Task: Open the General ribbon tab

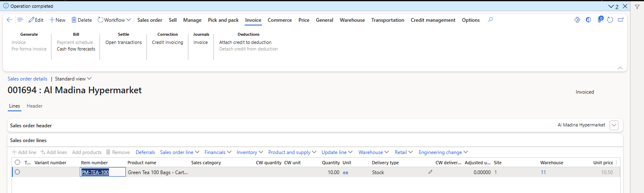Action: (x=324, y=20)
